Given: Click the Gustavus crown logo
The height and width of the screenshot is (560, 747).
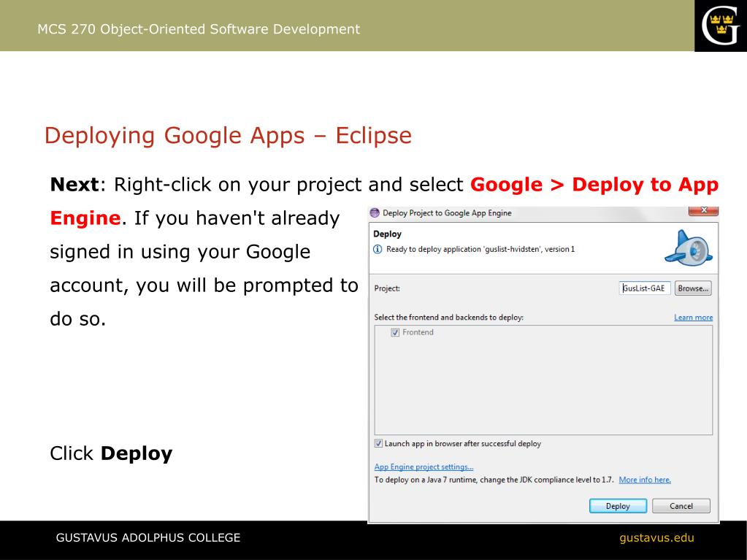Looking at the screenshot, I should 720,26.
